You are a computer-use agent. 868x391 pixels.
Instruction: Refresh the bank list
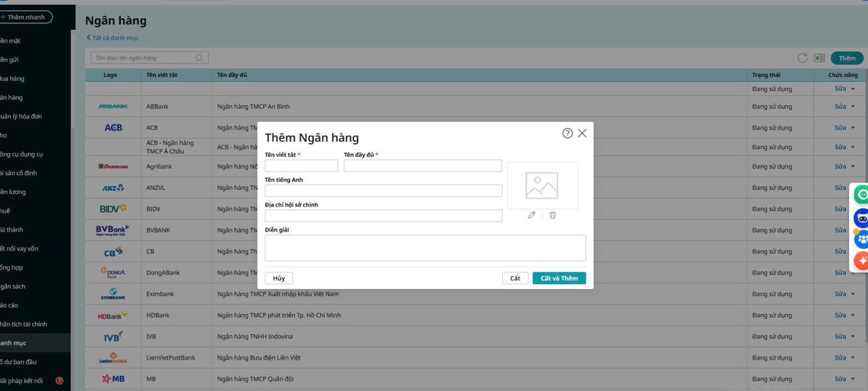tap(802, 58)
